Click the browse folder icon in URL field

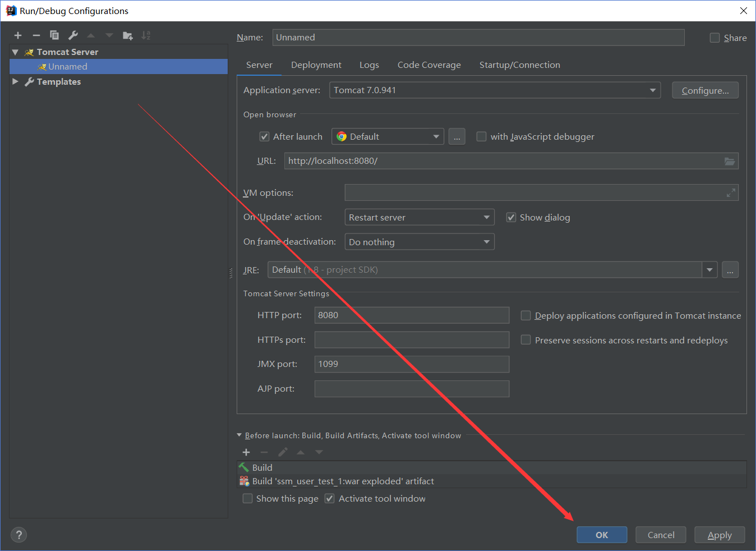[730, 161]
